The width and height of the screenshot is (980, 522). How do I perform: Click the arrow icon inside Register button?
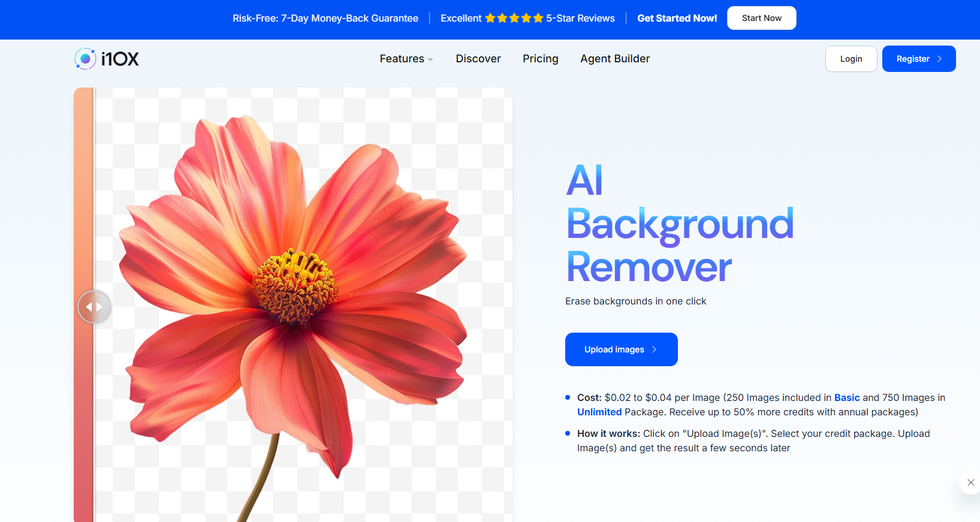[939, 59]
